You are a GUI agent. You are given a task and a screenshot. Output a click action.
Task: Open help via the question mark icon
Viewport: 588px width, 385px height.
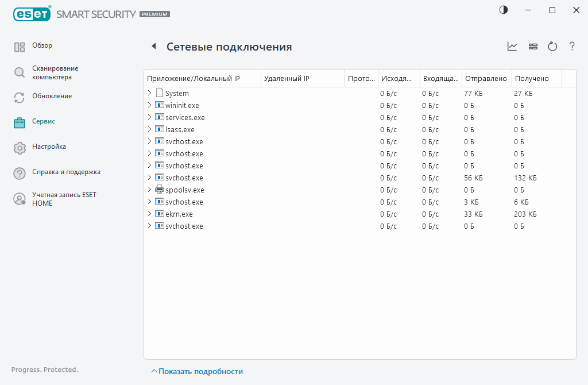tap(571, 47)
